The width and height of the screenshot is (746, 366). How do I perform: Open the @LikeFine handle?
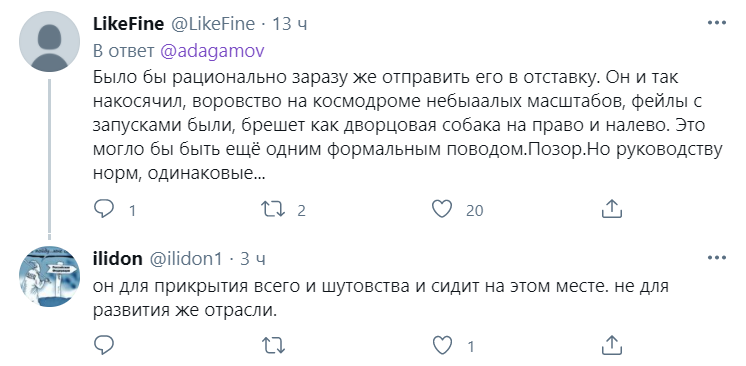pos(213,23)
